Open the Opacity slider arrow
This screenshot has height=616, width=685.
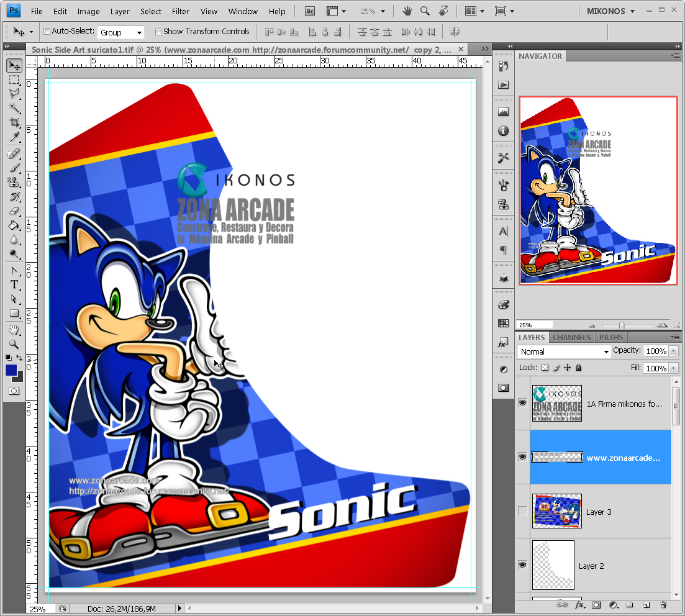pyautogui.click(x=673, y=351)
